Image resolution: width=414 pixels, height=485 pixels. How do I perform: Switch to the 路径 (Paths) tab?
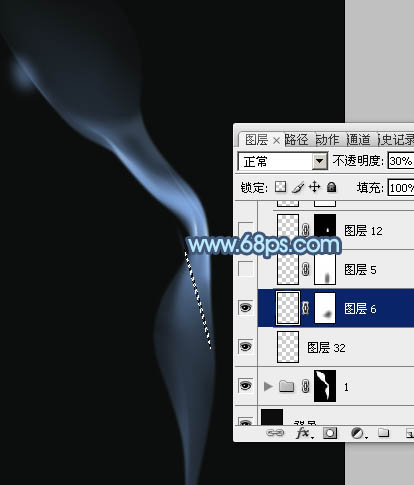[296, 140]
